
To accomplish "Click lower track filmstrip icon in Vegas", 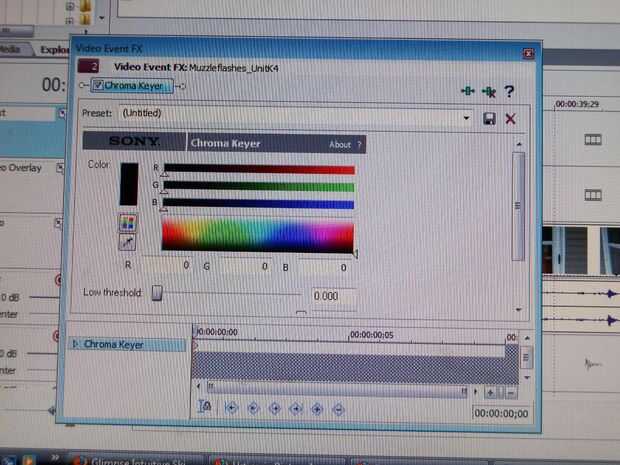I will [x=592, y=195].
